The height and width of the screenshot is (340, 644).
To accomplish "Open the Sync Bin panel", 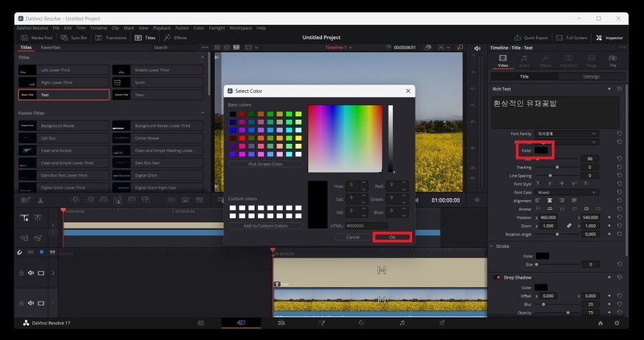I will [74, 38].
